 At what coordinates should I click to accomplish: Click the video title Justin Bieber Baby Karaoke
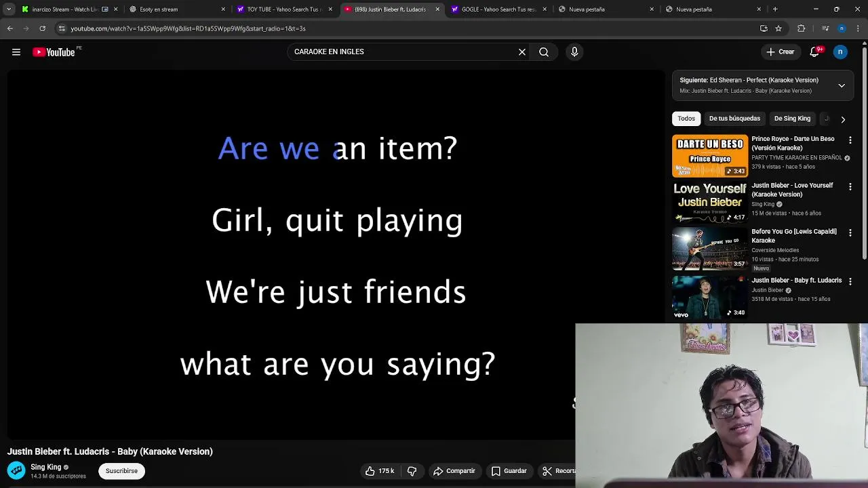(110, 451)
